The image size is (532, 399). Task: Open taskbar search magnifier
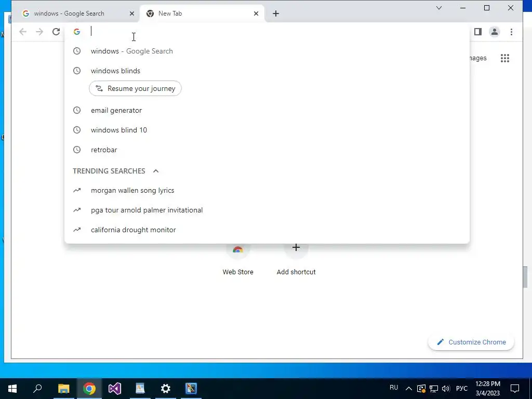37,389
